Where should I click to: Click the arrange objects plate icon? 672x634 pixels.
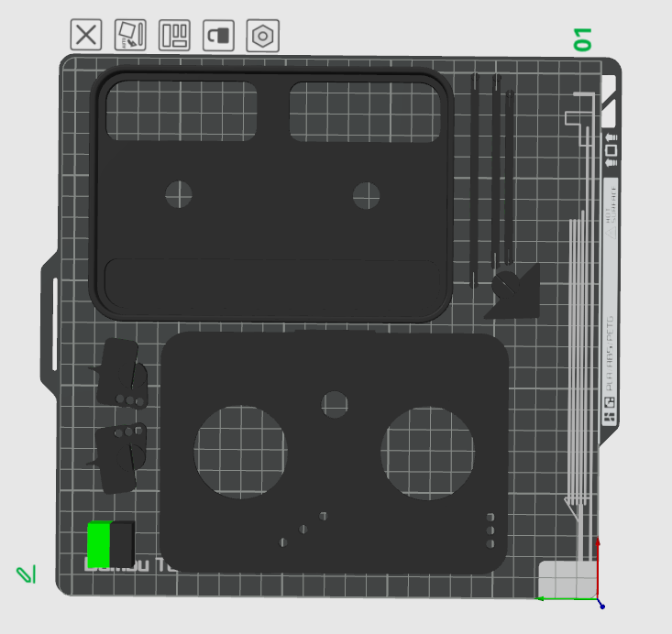click(x=174, y=36)
